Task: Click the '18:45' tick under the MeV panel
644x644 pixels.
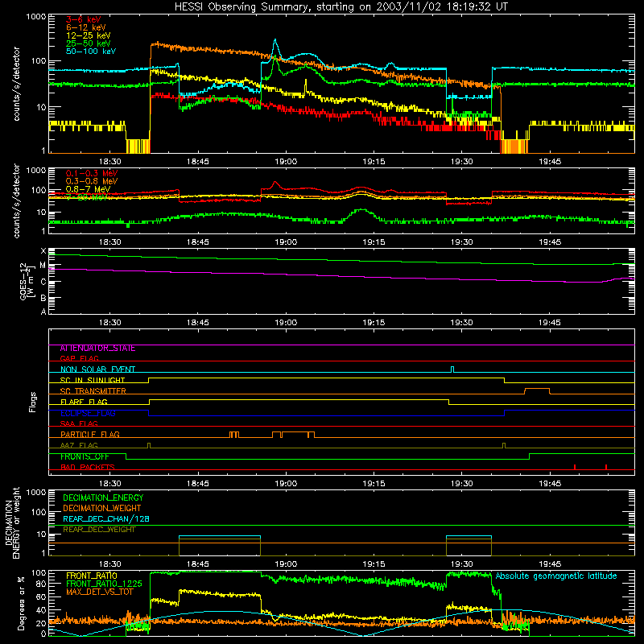Action: tap(197, 242)
